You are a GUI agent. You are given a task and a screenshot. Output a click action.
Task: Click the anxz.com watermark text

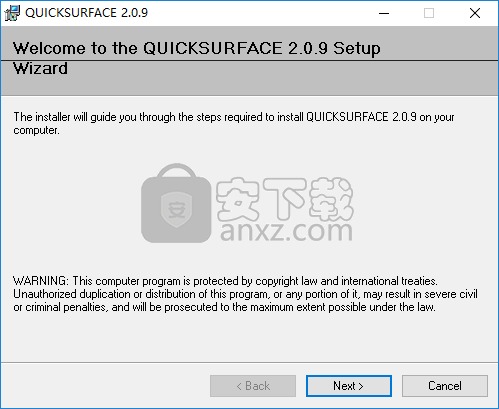[286, 231]
